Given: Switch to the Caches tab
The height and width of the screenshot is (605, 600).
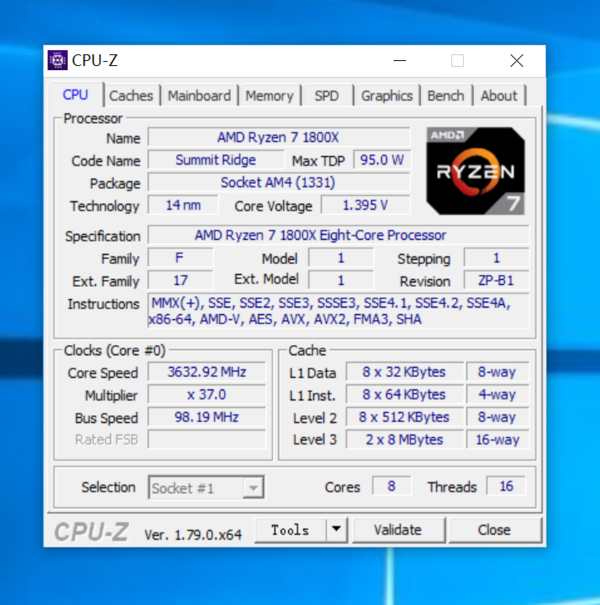Looking at the screenshot, I should [131, 95].
